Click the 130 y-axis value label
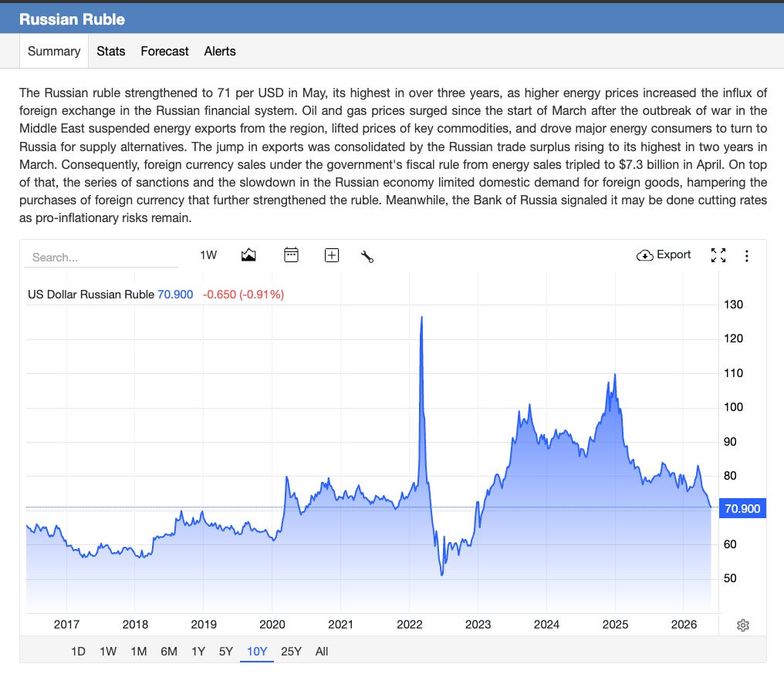The height and width of the screenshot is (694, 784). tap(733, 305)
